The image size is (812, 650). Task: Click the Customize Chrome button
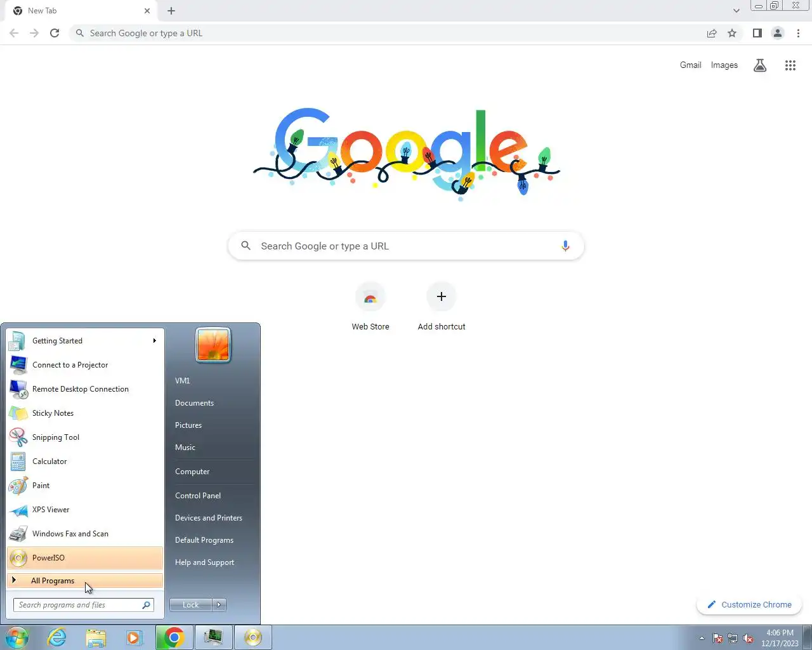click(x=749, y=604)
